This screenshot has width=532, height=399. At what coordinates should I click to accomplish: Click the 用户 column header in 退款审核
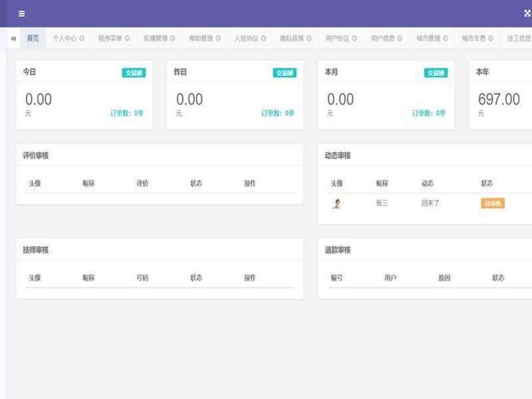coord(390,278)
